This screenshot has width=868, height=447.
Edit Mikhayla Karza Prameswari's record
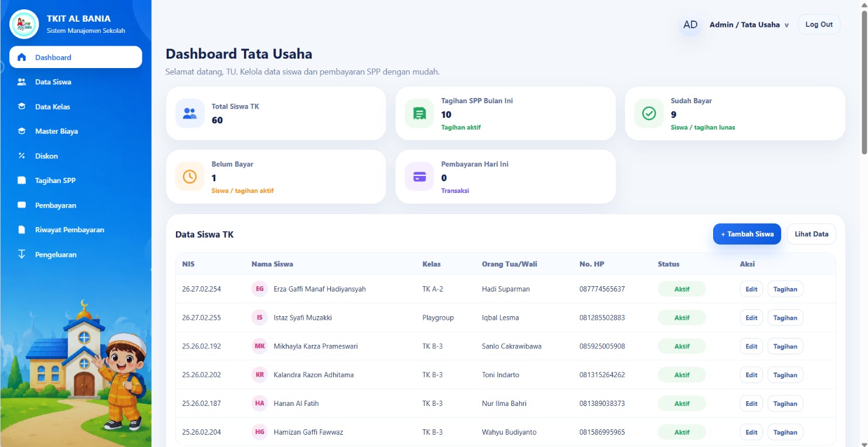point(751,346)
